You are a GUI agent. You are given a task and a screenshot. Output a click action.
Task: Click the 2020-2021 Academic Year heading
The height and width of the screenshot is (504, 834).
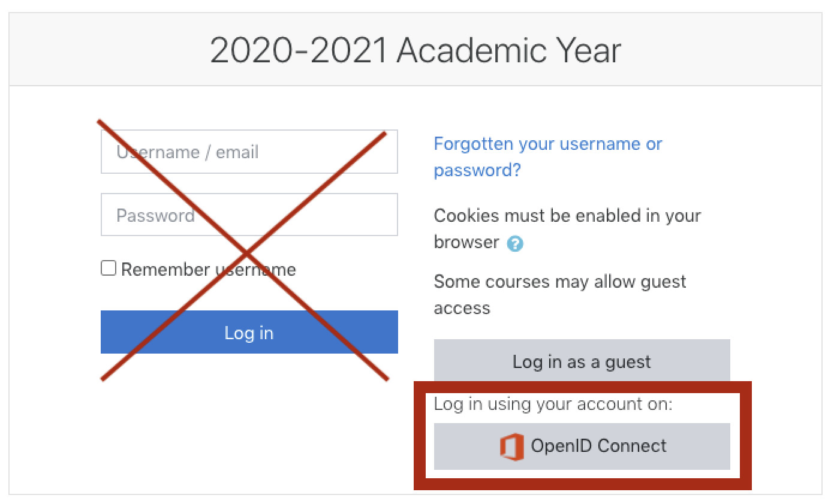[415, 50]
